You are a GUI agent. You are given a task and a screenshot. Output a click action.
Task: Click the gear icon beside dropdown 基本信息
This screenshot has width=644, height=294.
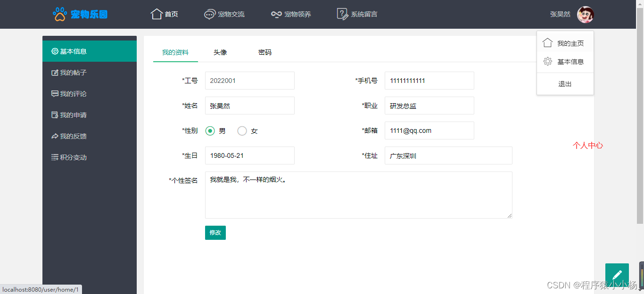click(x=547, y=61)
